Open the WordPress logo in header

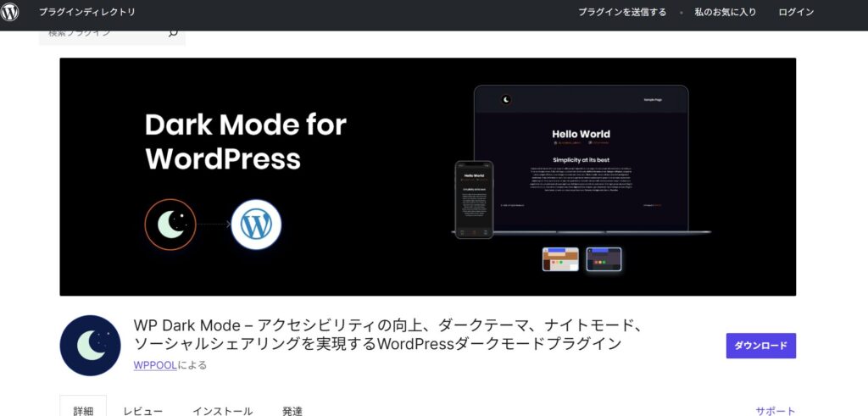(x=9, y=12)
